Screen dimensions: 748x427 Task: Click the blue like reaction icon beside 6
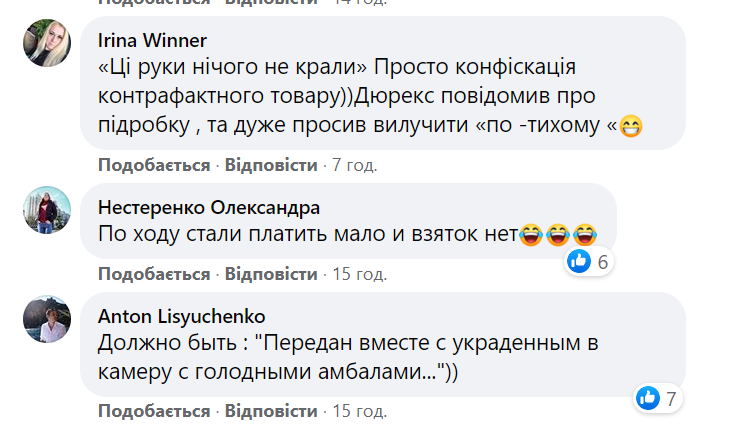coord(579,262)
